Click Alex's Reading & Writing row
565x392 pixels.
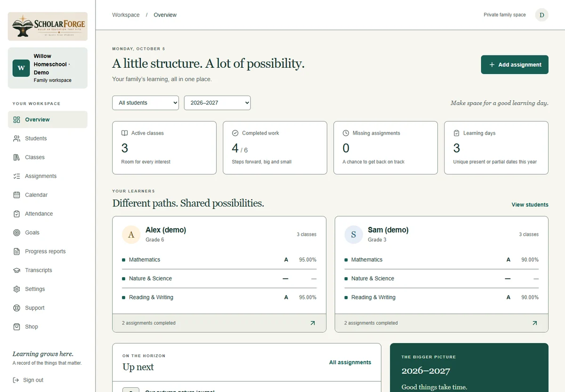(219, 297)
